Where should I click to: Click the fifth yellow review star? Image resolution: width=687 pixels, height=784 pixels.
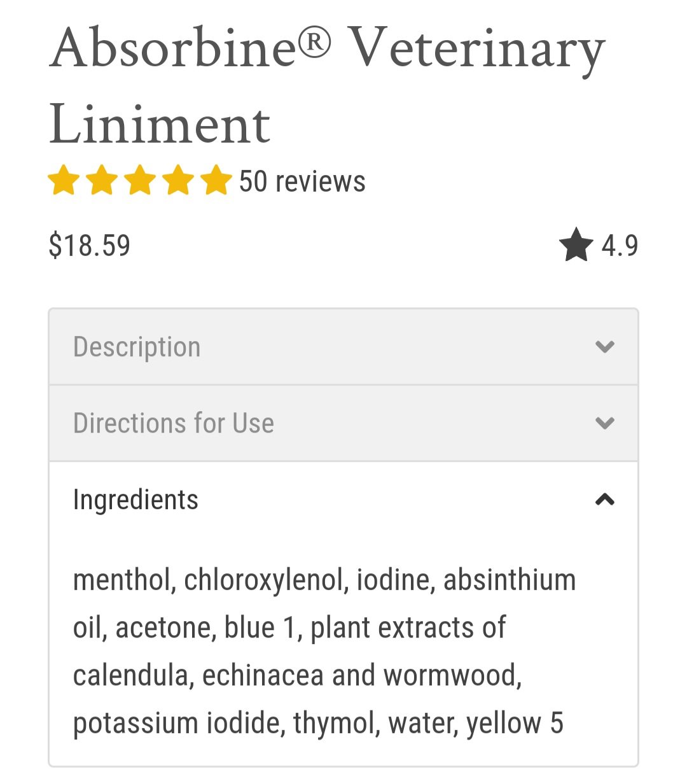click(x=216, y=180)
